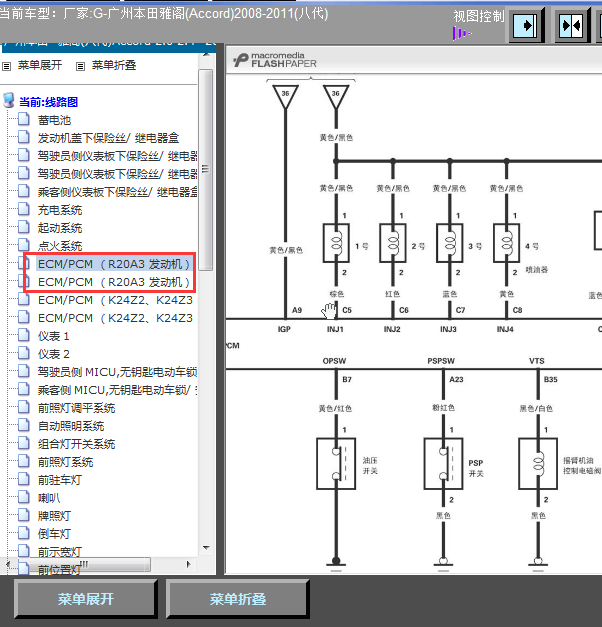602x627 pixels.
Task: Click the PSPSW label in diagram
Action: click(441, 361)
